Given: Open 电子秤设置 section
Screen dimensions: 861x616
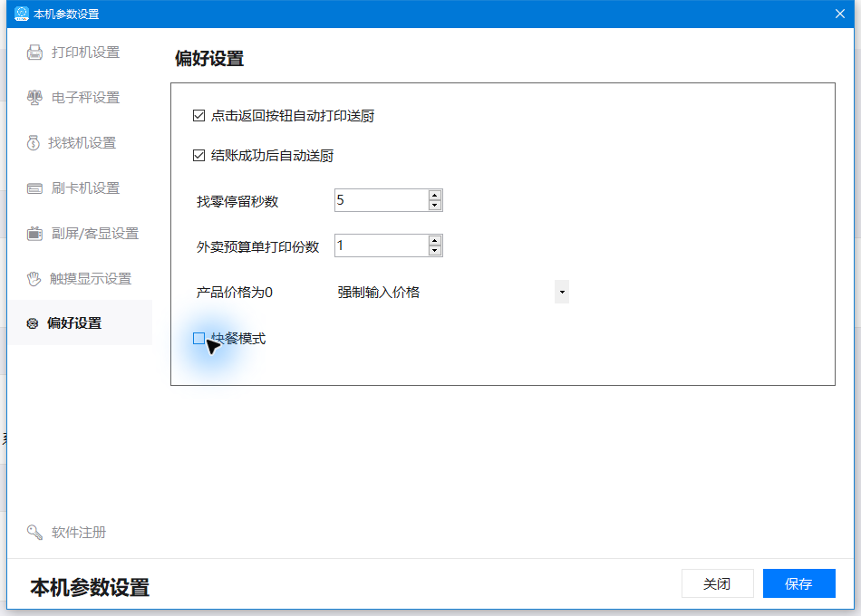Looking at the screenshot, I should [x=80, y=98].
